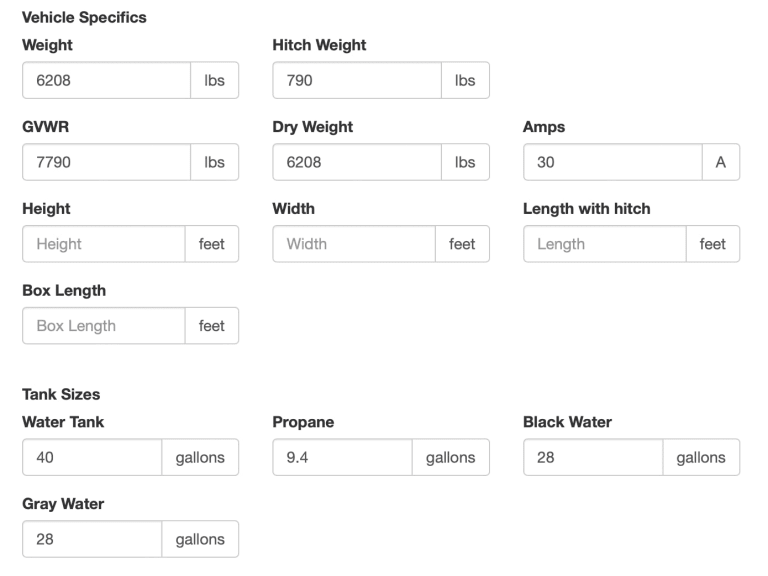Select the GVWR field containing 7790
This screenshot has width=768, height=576.
106,162
